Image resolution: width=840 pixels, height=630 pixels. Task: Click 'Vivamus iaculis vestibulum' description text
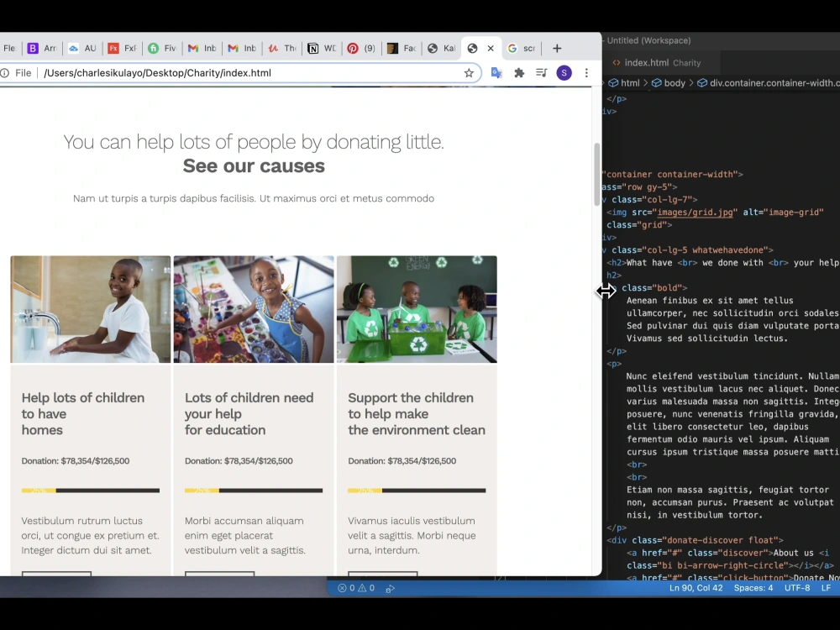pyautogui.click(x=412, y=536)
